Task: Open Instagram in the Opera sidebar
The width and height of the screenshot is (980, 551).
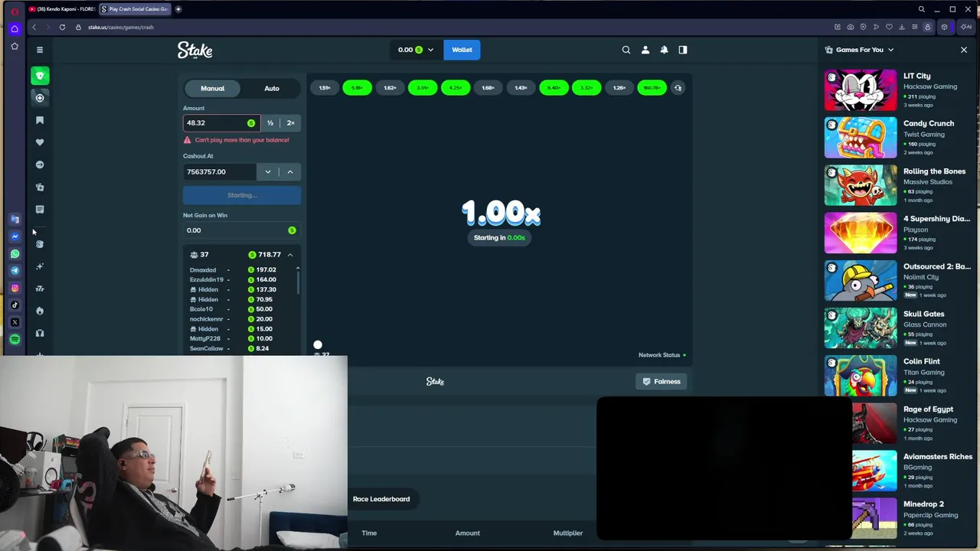Action: click(15, 288)
